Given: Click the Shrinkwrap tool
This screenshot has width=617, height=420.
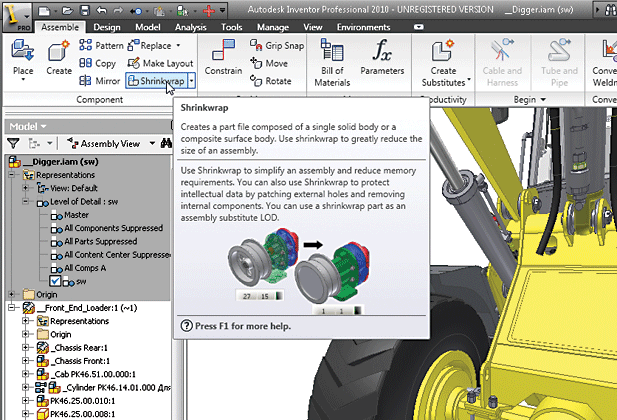Looking at the screenshot, I should click(156, 81).
